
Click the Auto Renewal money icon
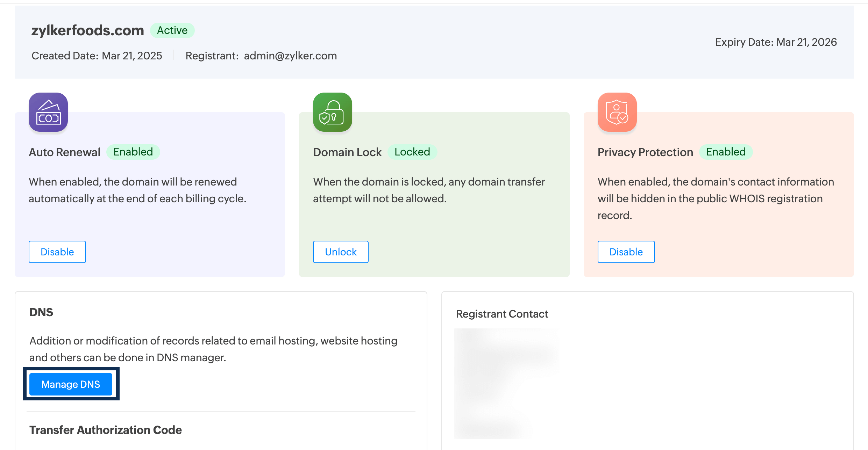point(48,112)
